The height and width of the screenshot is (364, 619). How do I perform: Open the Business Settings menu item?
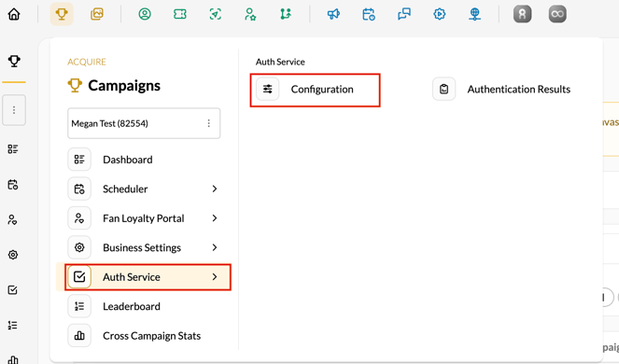[143, 247]
